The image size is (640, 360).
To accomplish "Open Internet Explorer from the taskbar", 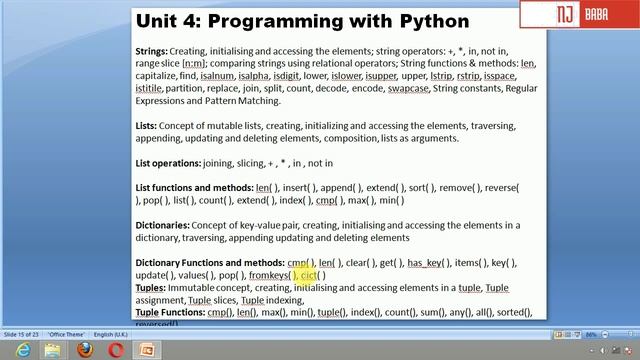I will pyautogui.click(x=23, y=350).
